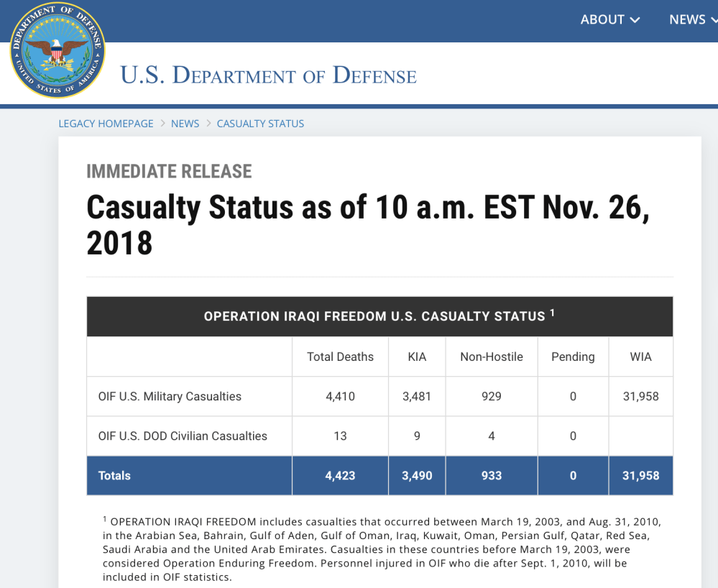
Task: Open the NEWS menu in top navigation
Action: click(x=687, y=20)
